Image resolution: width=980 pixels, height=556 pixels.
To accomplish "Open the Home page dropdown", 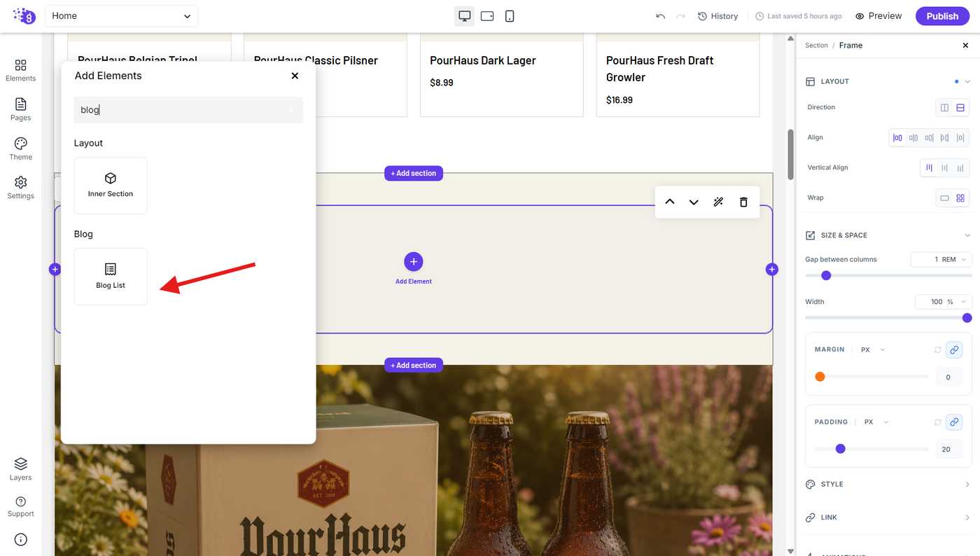I will click(x=121, y=16).
